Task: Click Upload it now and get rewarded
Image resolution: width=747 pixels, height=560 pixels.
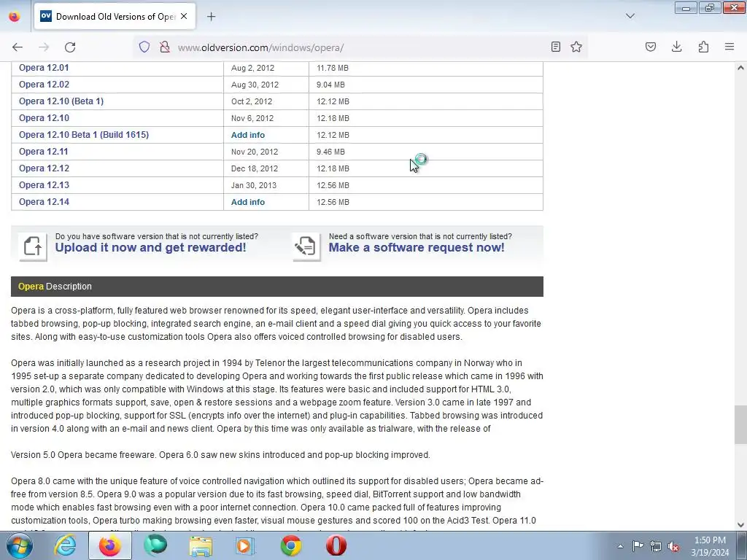Action: (x=150, y=248)
